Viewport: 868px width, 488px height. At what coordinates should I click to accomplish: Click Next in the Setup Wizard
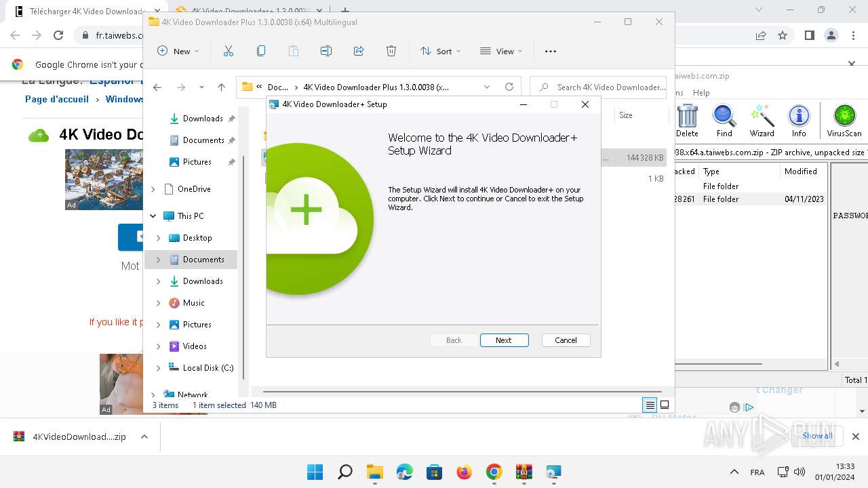[x=504, y=340]
